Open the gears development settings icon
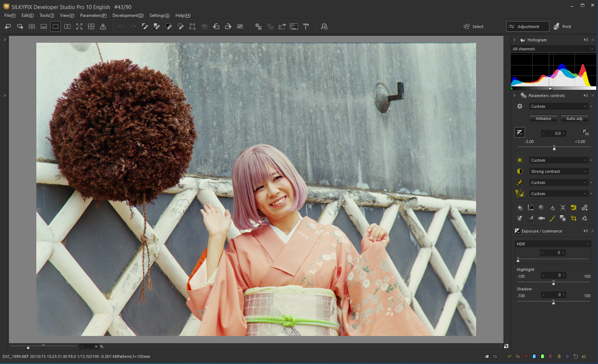Image resolution: width=598 pixels, height=364 pixels. (x=585, y=208)
